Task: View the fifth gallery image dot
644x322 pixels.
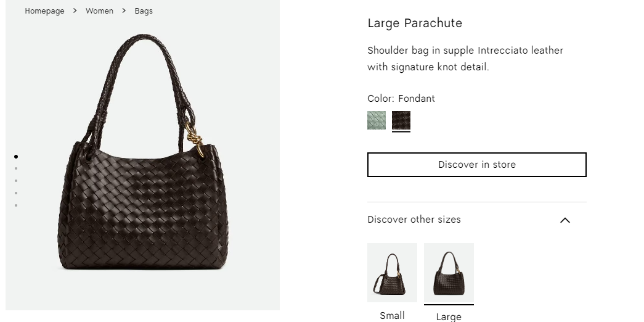Action: (x=16, y=205)
